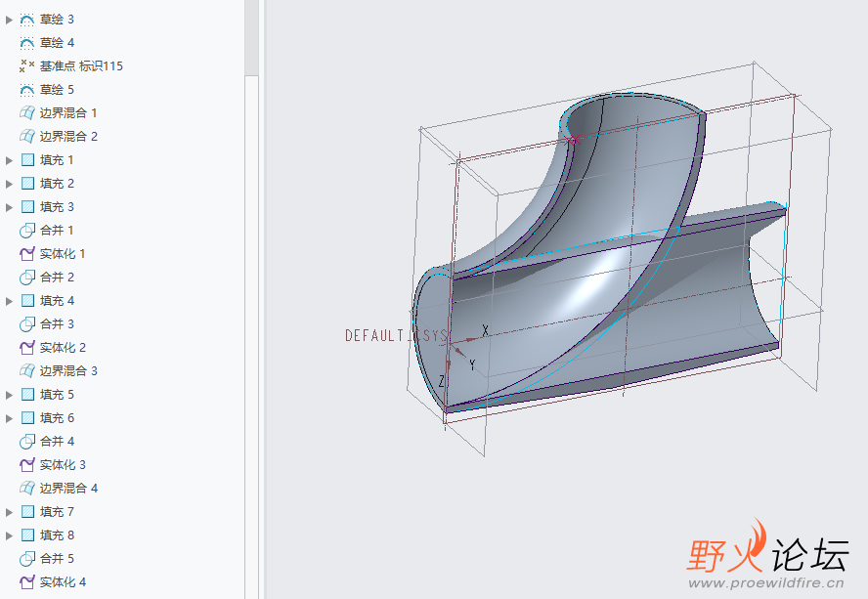Click the solidify icon for 实体化 1
The image size is (868, 599).
click(x=26, y=254)
